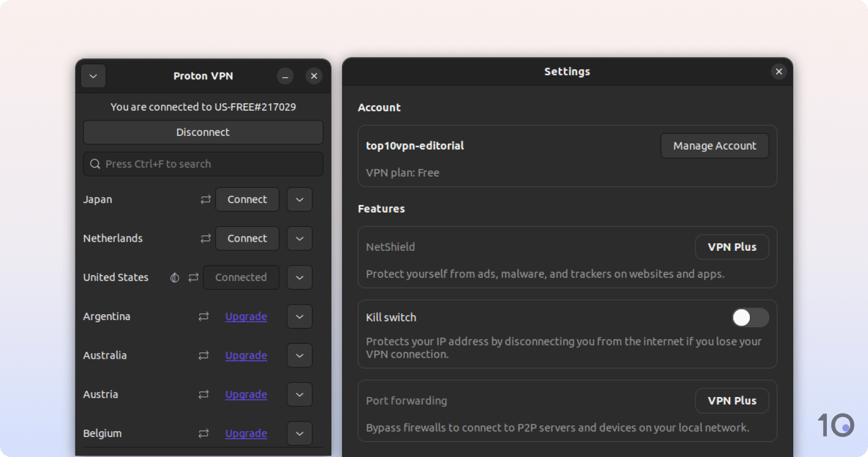The image size is (868, 457).
Task: Open the United States servers dropdown
Action: pos(299,277)
